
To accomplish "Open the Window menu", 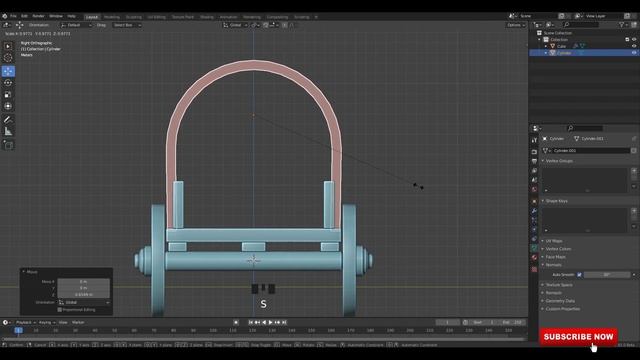I will pyautogui.click(x=56, y=16).
